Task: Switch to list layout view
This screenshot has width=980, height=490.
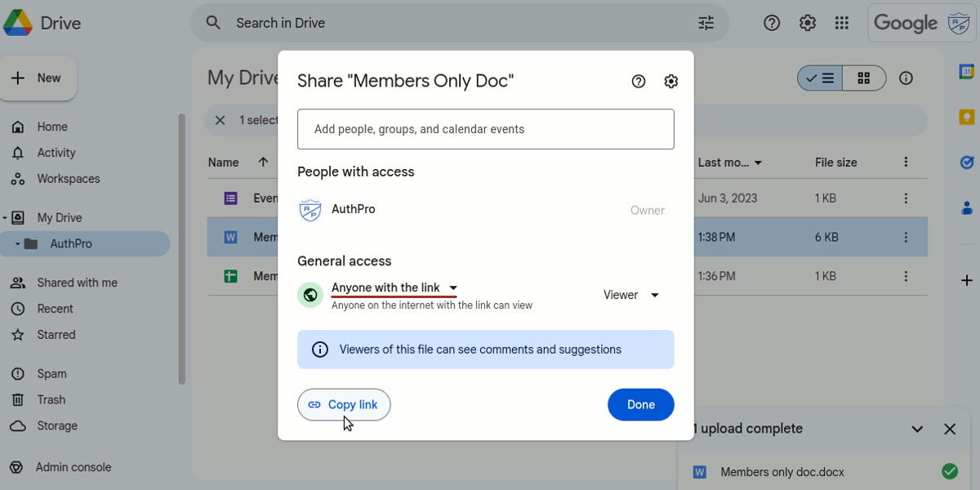Action: click(x=820, y=78)
